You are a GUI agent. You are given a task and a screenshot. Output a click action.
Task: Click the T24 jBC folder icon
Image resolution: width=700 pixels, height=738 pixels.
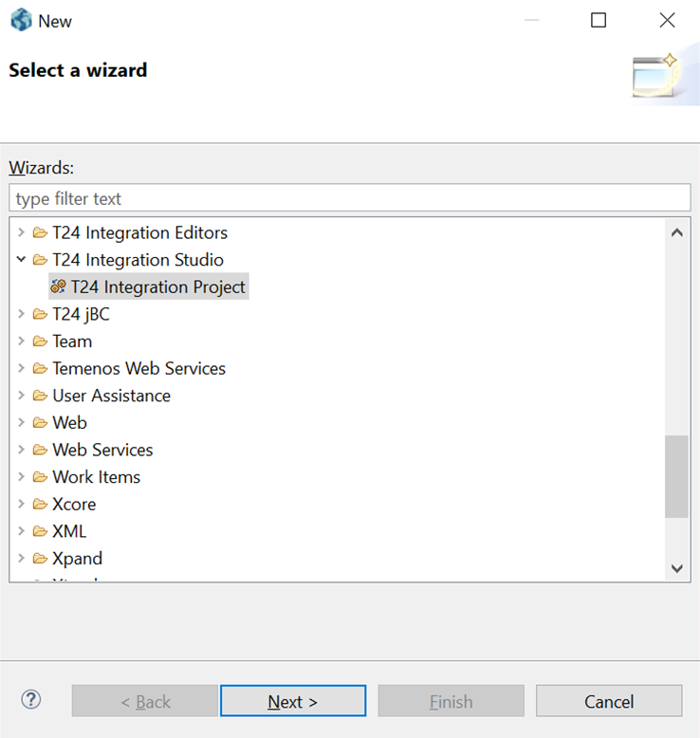point(40,315)
